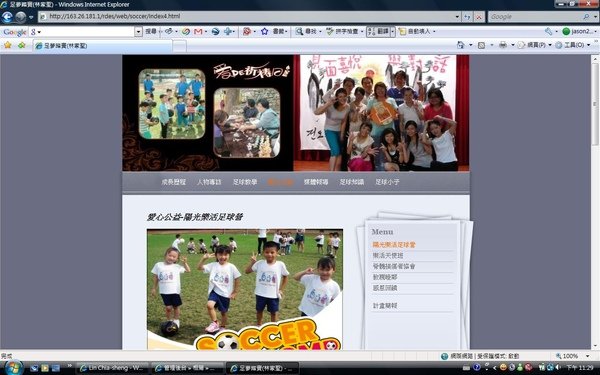This screenshot has width=600, height=375.
Task: Click the Google Toolbar bookmarks star icon
Action: (264, 31)
